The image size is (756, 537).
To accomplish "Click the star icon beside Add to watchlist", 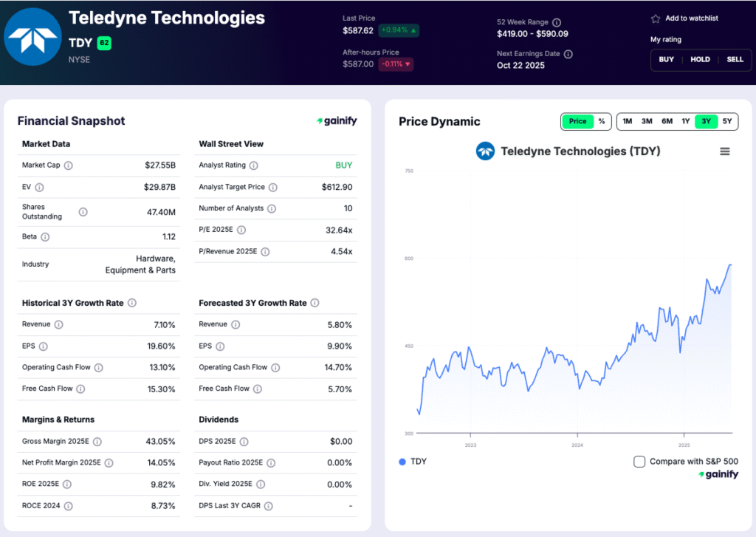I will point(655,18).
